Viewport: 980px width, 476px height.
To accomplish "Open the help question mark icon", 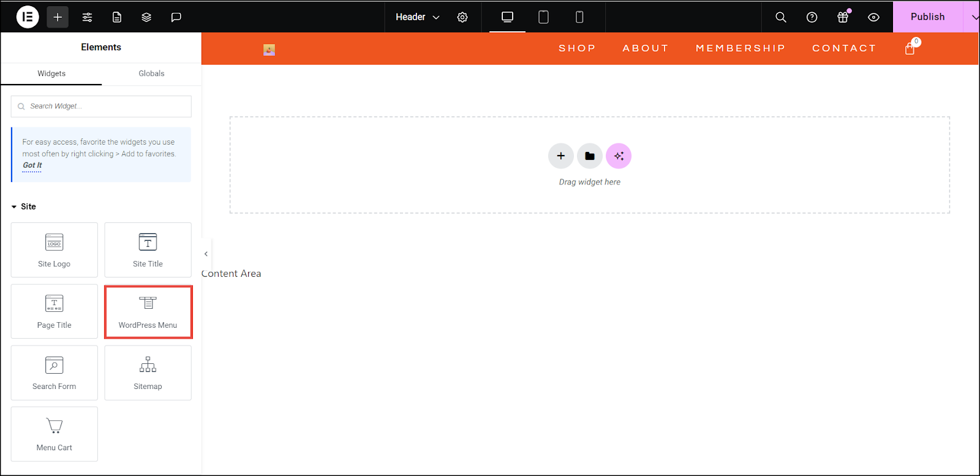I will [812, 17].
